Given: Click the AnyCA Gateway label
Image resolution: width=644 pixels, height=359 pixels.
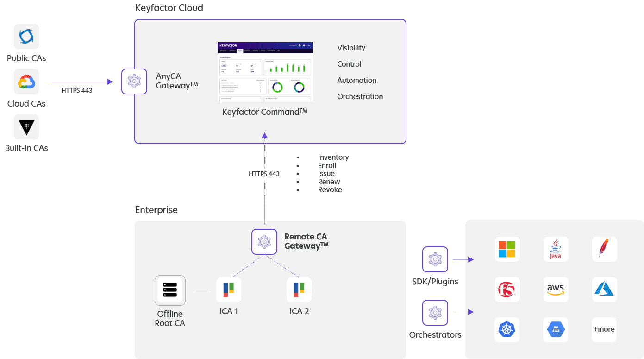Looking at the screenshot, I should tap(177, 82).
